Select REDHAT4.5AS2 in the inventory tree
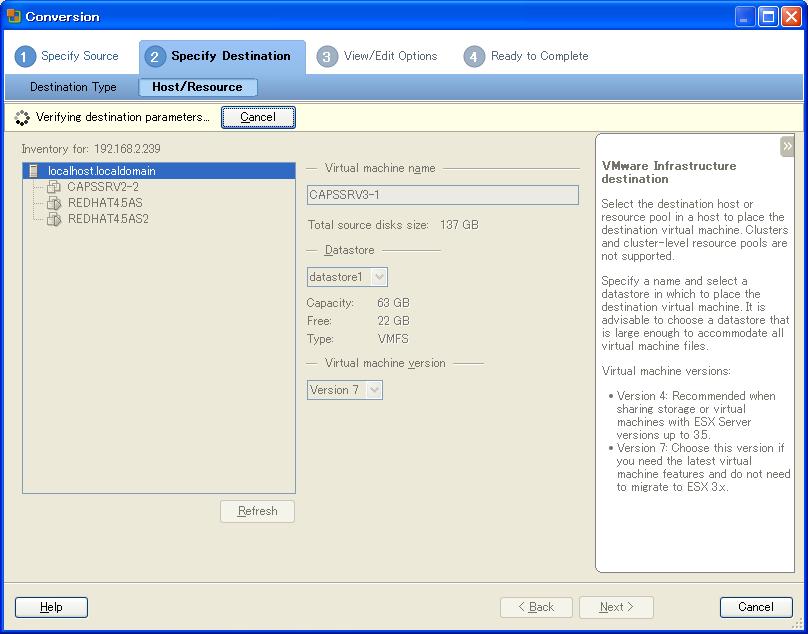The height and width of the screenshot is (634, 808). (108, 219)
